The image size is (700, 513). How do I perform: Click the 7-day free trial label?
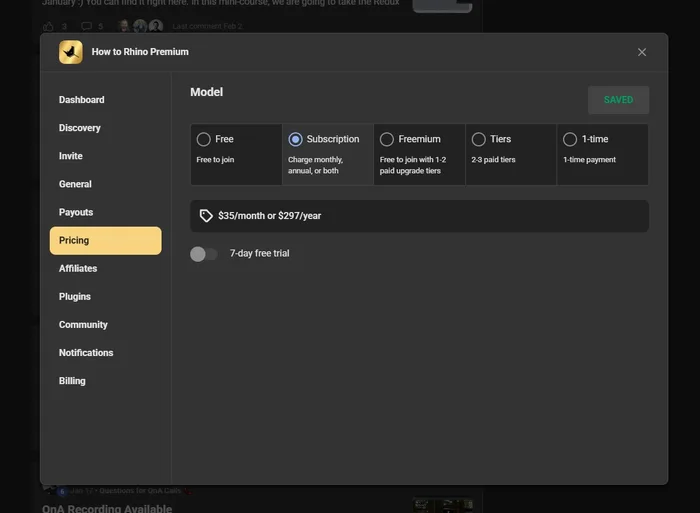259,254
